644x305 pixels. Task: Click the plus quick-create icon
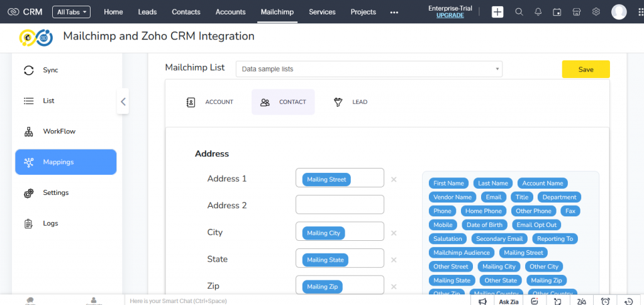point(497,12)
